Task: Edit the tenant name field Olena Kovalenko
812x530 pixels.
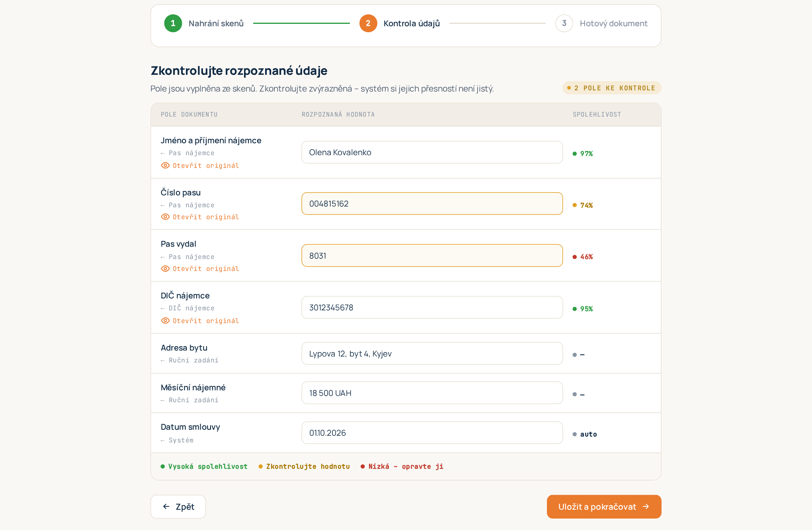Action: [432, 152]
